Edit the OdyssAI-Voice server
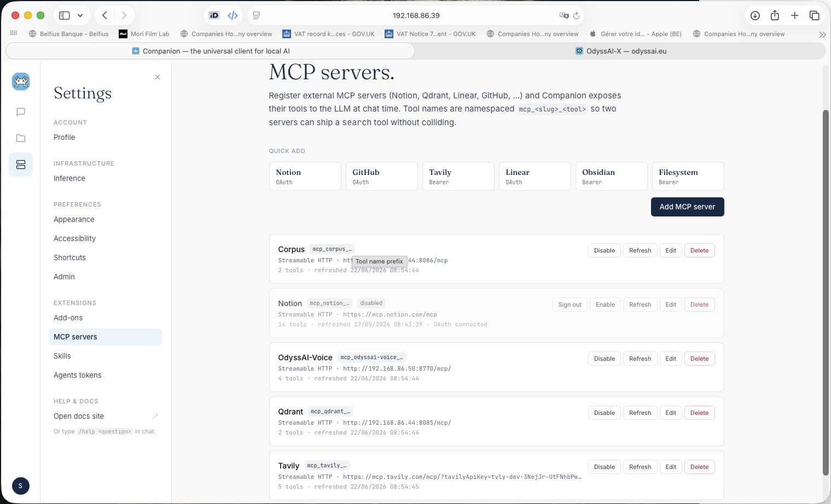Image resolution: width=831 pixels, height=504 pixels. point(671,359)
